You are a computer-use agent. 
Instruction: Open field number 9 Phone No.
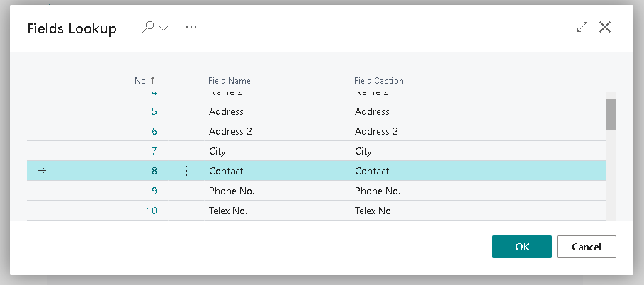coord(154,191)
